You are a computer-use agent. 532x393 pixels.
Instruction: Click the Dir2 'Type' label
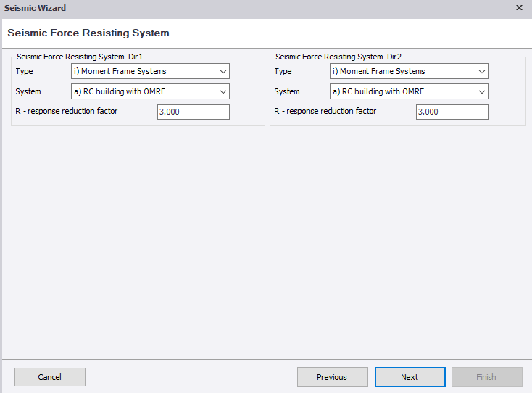click(x=283, y=71)
